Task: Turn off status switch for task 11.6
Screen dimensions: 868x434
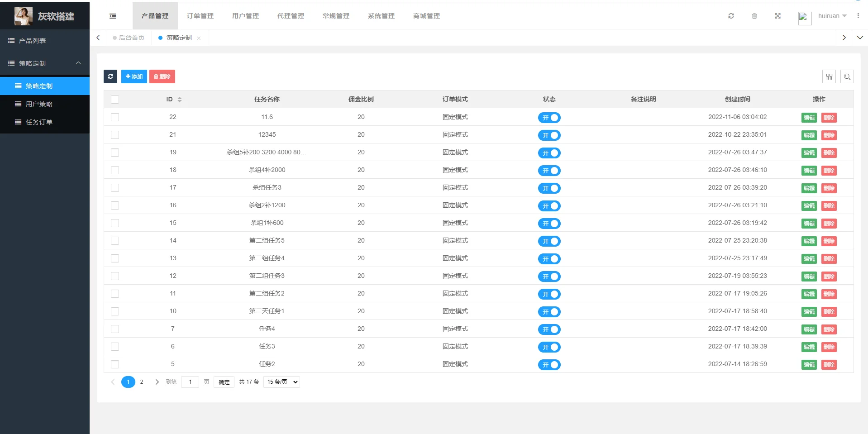Action: [x=549, y=118]
